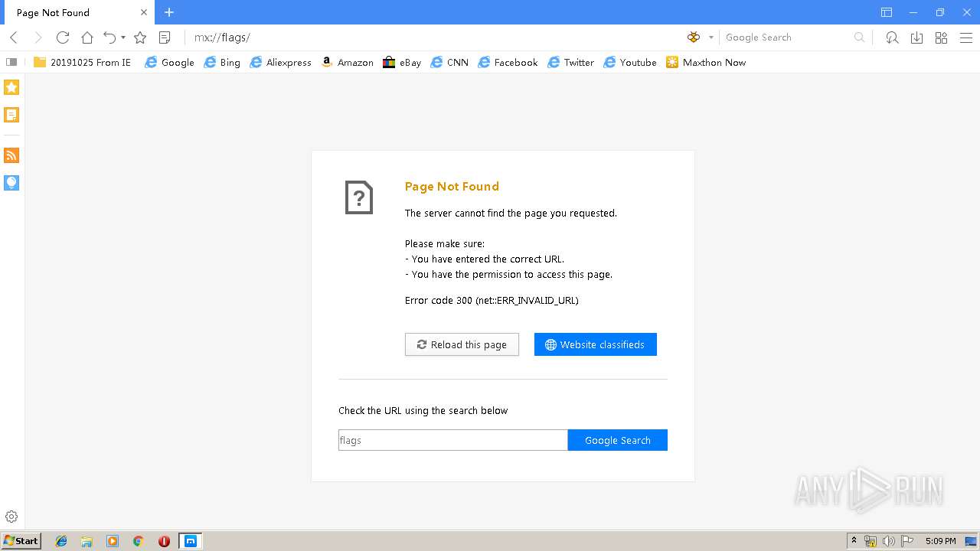The width and height of the screenshot is (980, 551).
Task: Go forward with the forward arrow
Action: [38, 37]
